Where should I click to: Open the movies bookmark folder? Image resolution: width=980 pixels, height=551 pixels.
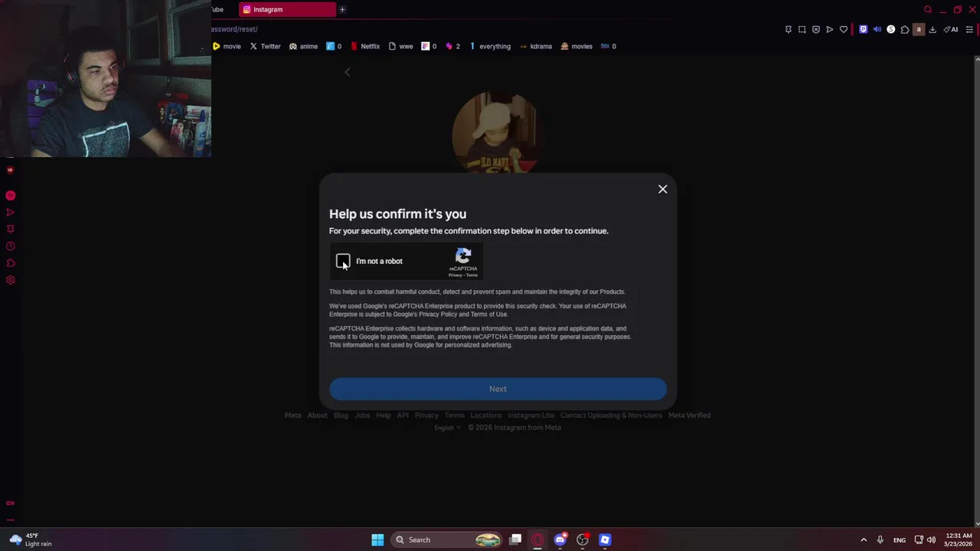pyautogui.click(x=576, y=46)
